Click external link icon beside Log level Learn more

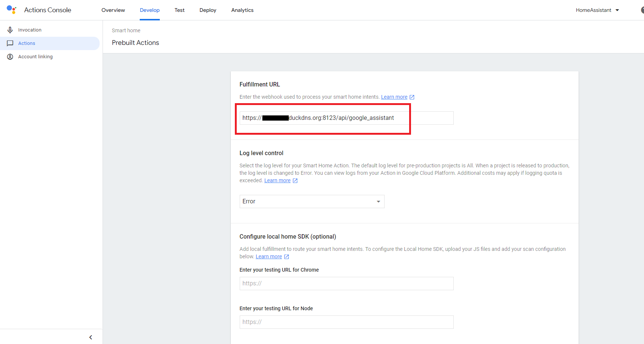[295, 181]
